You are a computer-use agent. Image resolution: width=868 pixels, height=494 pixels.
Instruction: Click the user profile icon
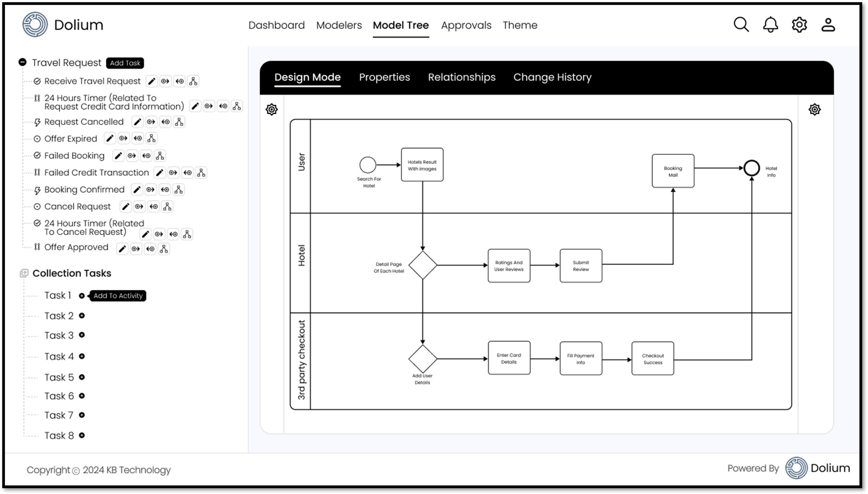click(828, 25)
